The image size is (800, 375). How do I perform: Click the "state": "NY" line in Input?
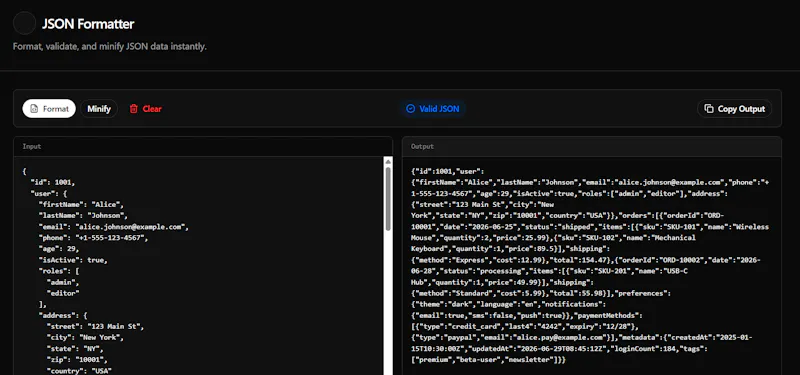[75, 348]
